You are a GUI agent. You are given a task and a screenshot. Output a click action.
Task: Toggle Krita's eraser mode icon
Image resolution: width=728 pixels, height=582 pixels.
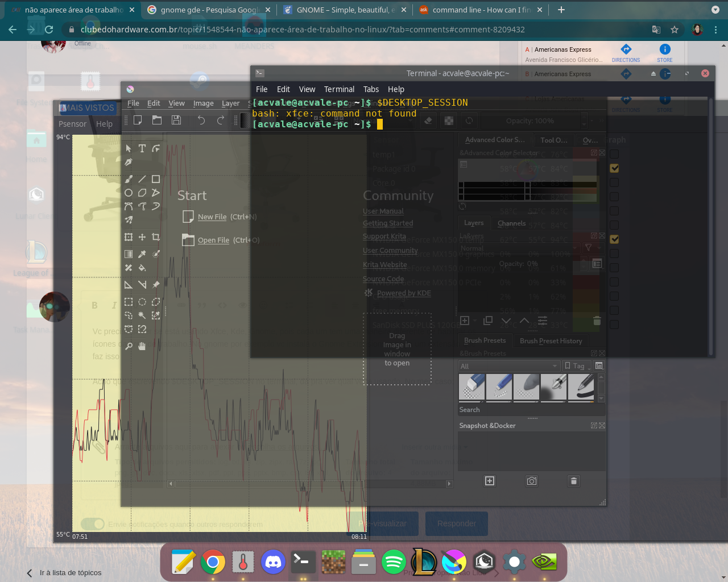[x=429, y=120]
